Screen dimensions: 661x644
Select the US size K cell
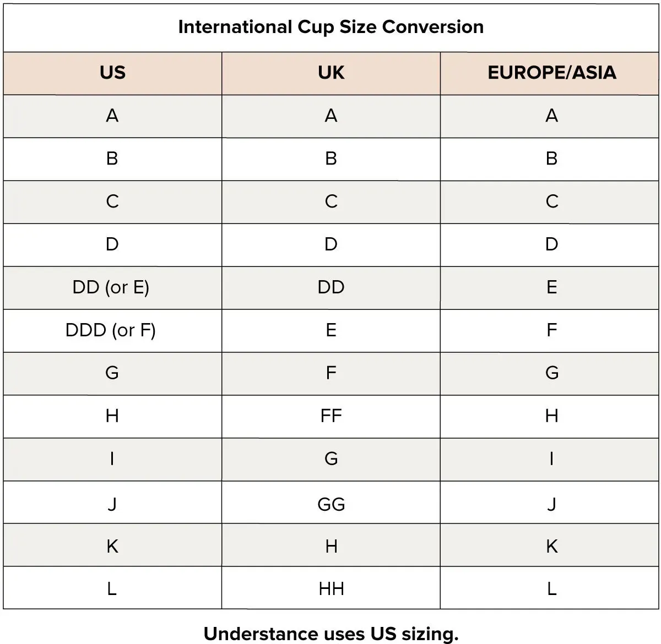click(x=112, y=546)
